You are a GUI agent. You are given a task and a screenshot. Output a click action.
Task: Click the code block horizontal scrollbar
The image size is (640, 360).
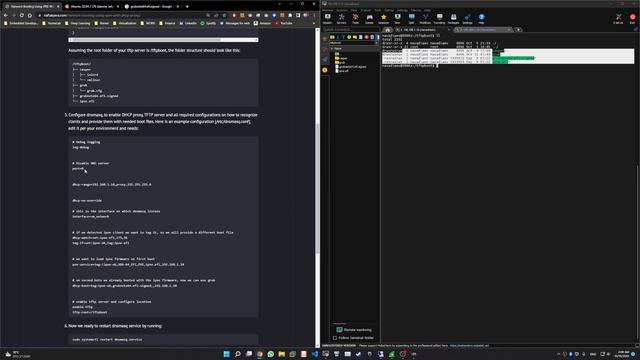tap(163, 40)
